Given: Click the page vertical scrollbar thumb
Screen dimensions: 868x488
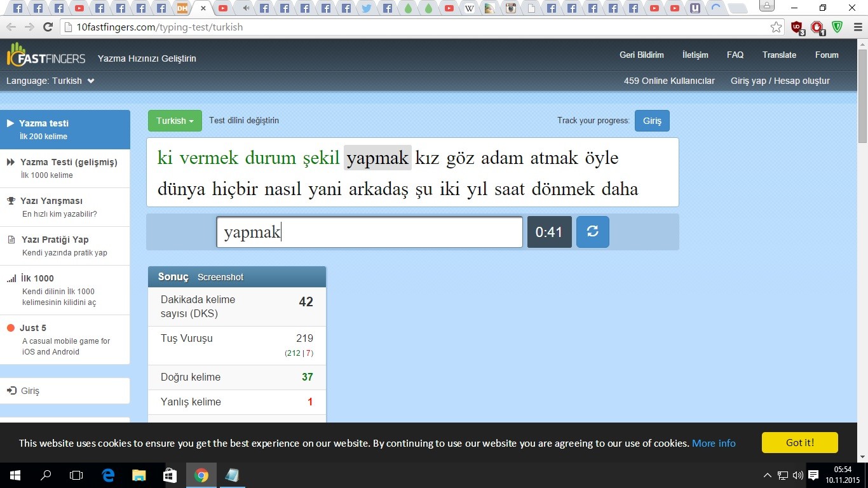Looking at the screenshot, I should pyautogui.click(x=862, y=95).
